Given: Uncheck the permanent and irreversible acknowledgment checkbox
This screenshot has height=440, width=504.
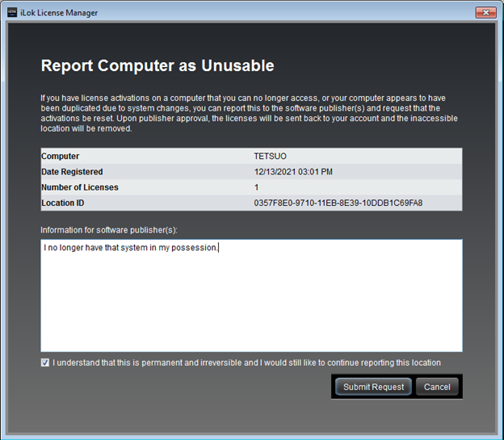Looking at the screenshot, I should pyautogui.click(x=45, y=362).
